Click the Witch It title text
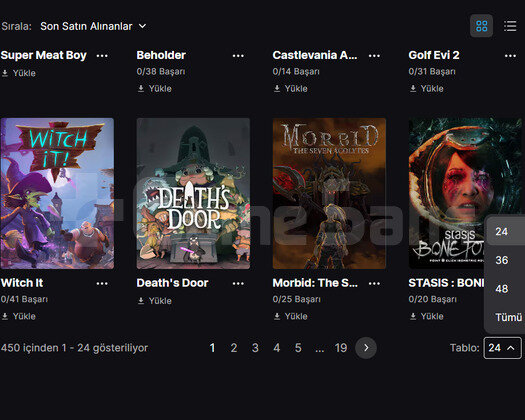The height and width of the screenshot is (420, 525). [x=22, y=283]
